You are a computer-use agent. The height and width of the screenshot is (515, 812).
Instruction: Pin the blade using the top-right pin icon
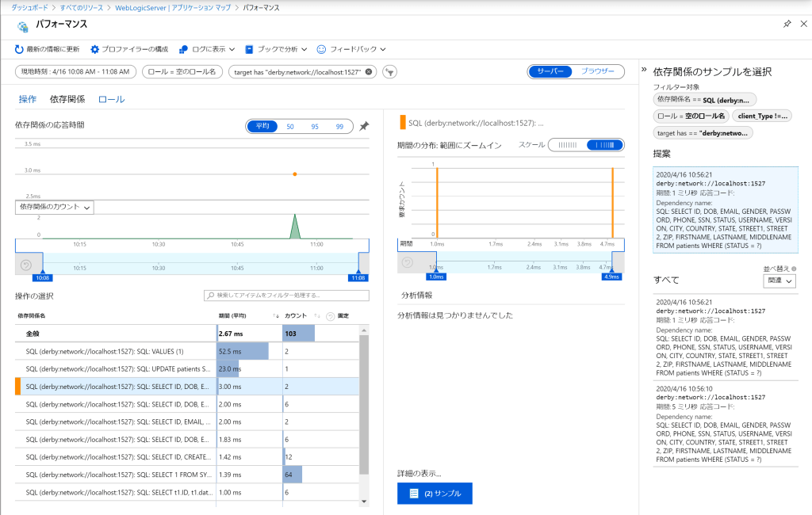tap(787, 25)
